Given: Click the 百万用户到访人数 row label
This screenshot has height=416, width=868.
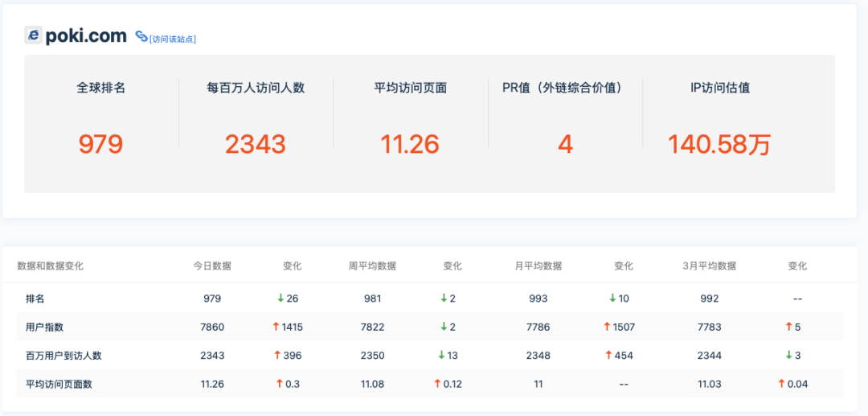Looking at the screenshot, I should [63, 356].
